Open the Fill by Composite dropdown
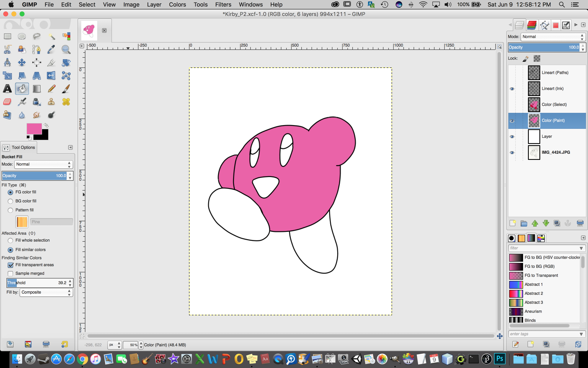The width and height of the screenshot is (588, 368). (46, 292)
